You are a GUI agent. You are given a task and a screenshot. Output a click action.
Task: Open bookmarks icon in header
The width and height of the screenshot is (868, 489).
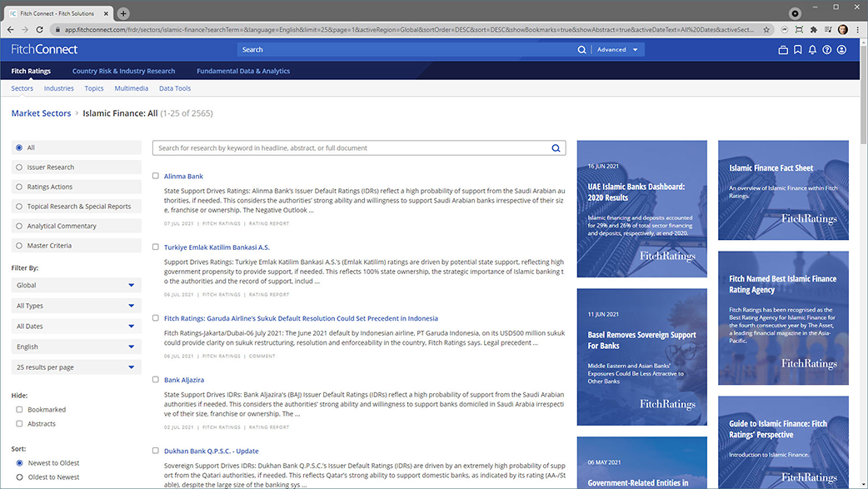tap(798, 50)
